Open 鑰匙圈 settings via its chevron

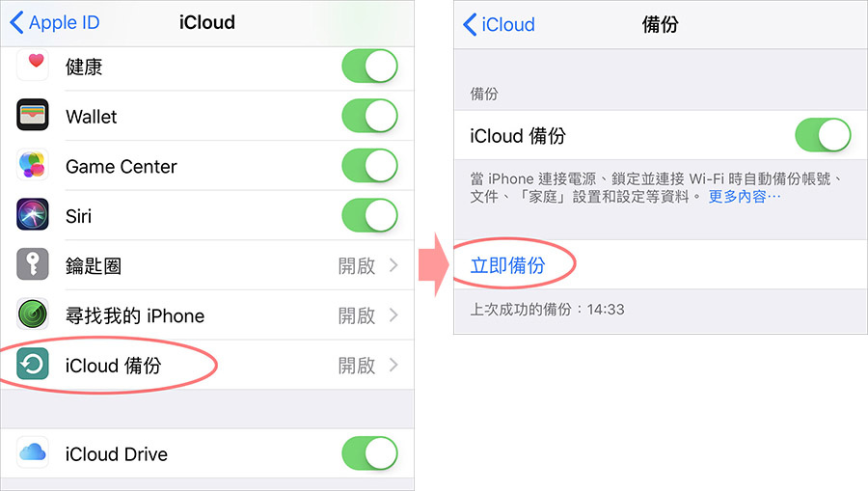tap(393, 265)
